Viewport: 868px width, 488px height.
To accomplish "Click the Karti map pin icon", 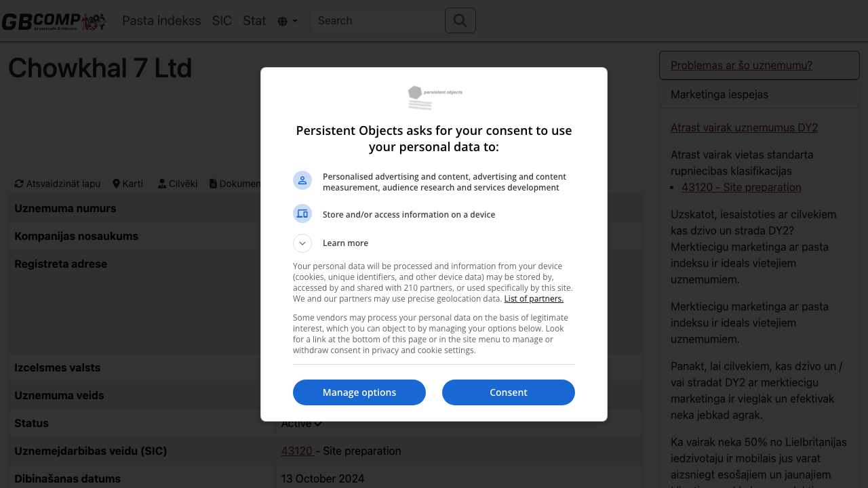I will [x=116, y=184].
